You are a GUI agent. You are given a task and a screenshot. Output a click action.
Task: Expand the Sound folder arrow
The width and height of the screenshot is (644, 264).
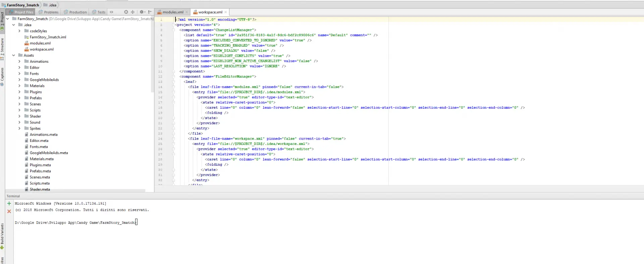coord(19,122)
